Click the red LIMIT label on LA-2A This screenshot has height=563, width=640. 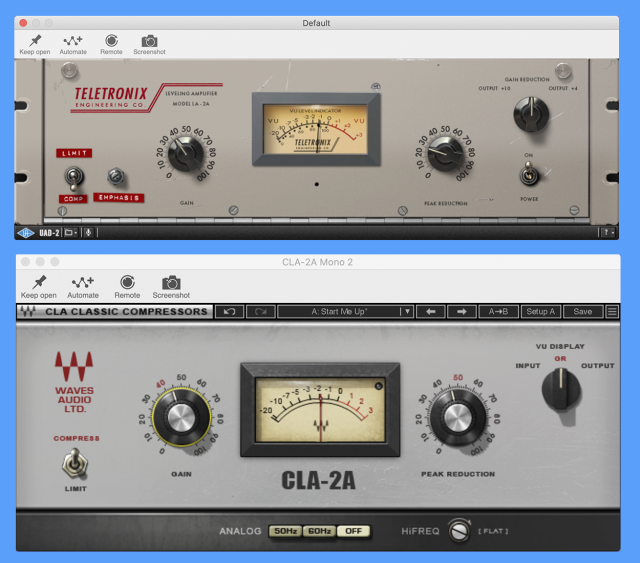[x=74, y=153]
